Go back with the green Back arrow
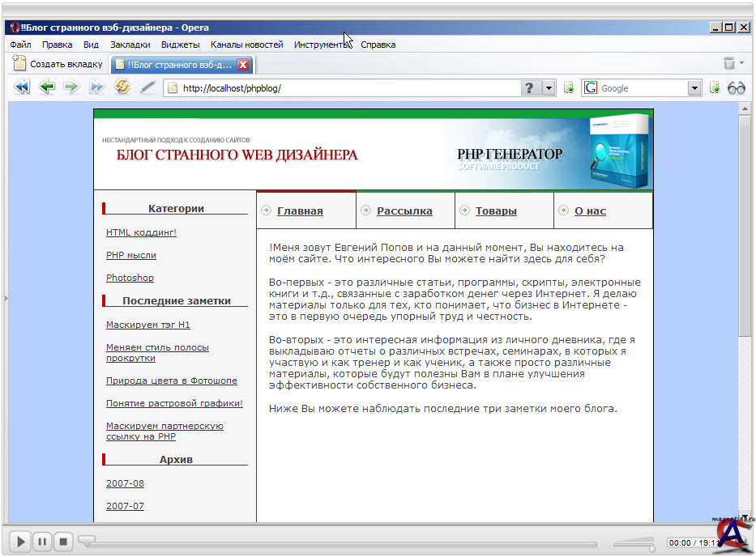 point(47,87)
